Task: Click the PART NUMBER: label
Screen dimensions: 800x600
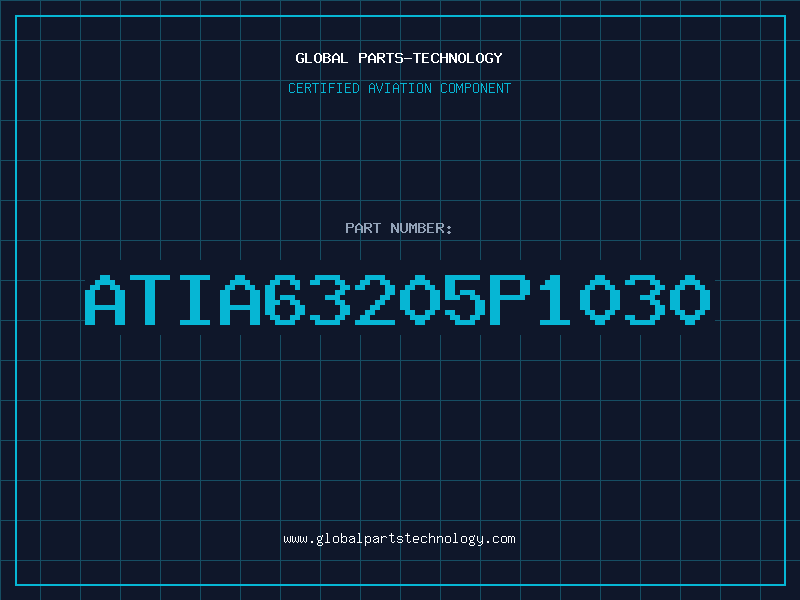Action: (x=399, y=228)
